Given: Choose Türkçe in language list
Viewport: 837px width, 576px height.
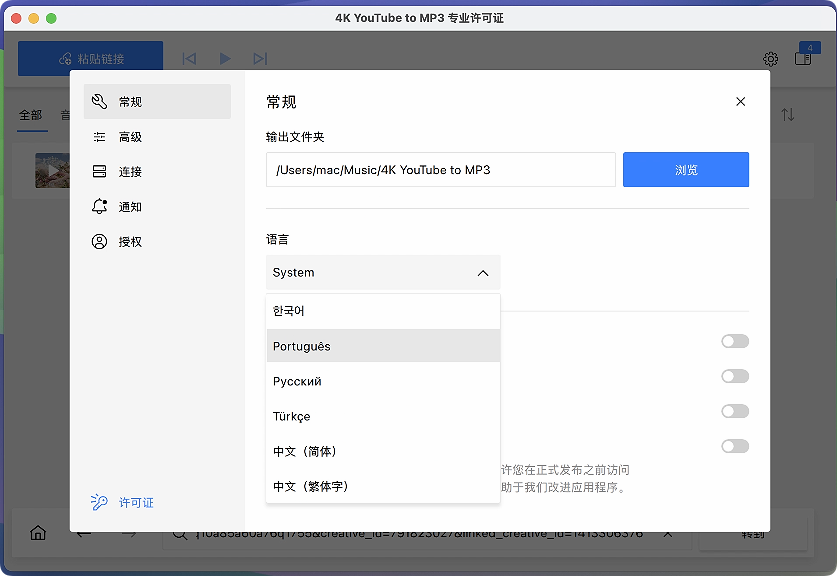Looking at the screenshot, I should coord(383,416).
